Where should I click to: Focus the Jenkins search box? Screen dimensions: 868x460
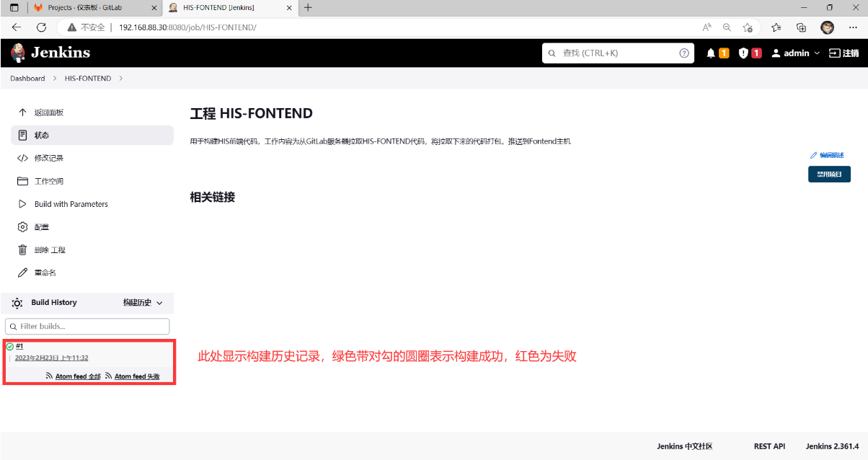click(x=618, y=53)
